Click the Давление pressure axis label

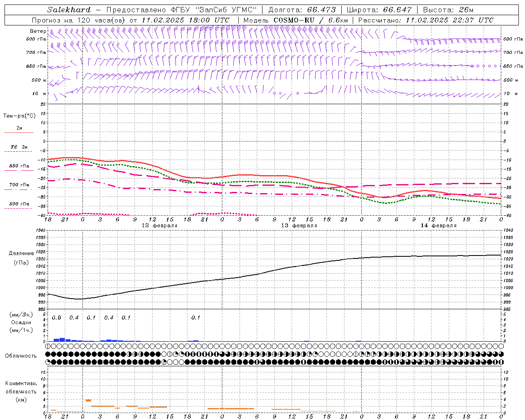[x=21, y=253]
